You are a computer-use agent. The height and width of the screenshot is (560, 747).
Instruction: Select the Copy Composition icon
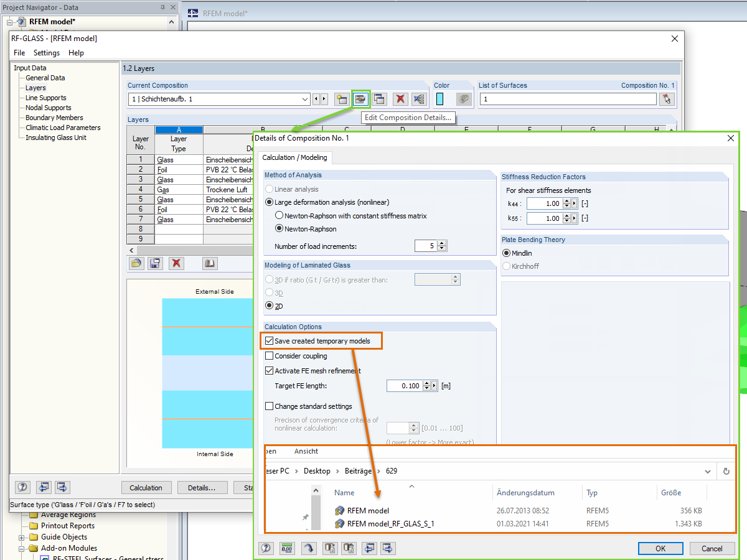click(380, 99)
